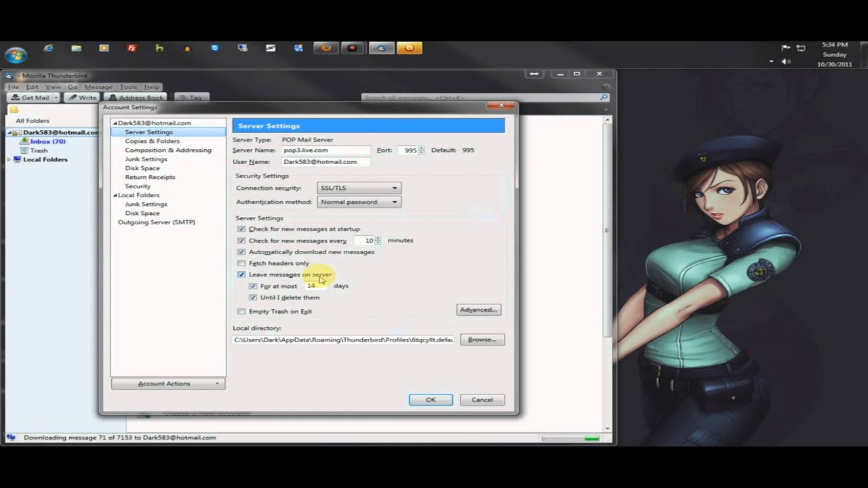Viewport: 868px width, 488px height.
Task: Open the Message menu
Action: pyautogui.click(x=98, y=87)
